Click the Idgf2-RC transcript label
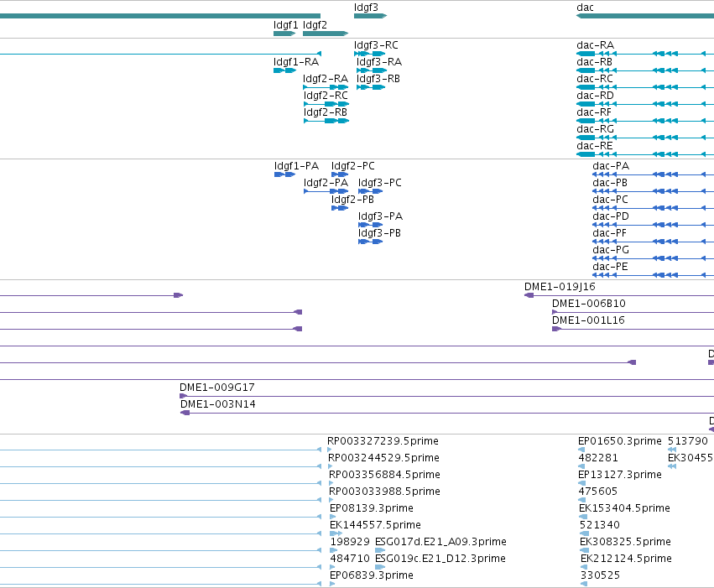The width and height of the screenshot is (714, 588). click(x=326, y=96)
